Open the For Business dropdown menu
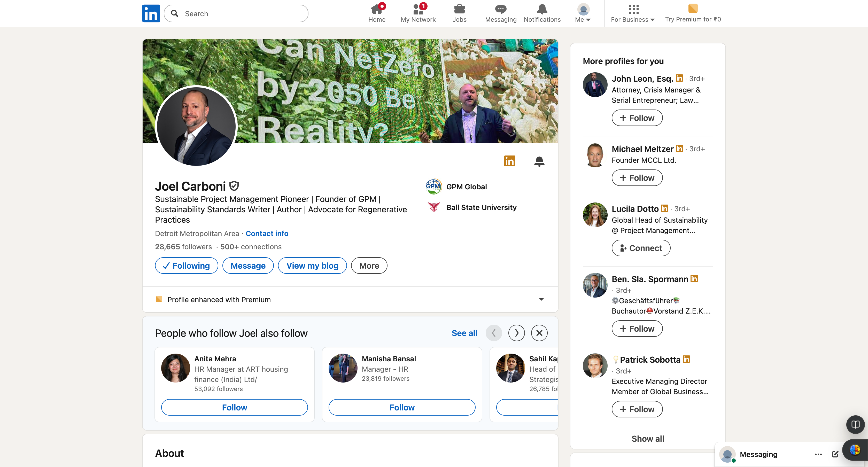This screenshot has width=868, height=467. [632, 13]
